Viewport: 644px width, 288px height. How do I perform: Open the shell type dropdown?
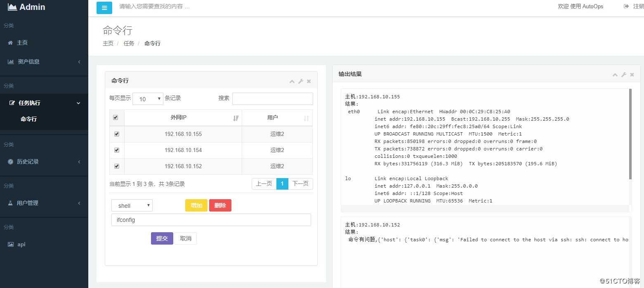click(x=132, y=205)
